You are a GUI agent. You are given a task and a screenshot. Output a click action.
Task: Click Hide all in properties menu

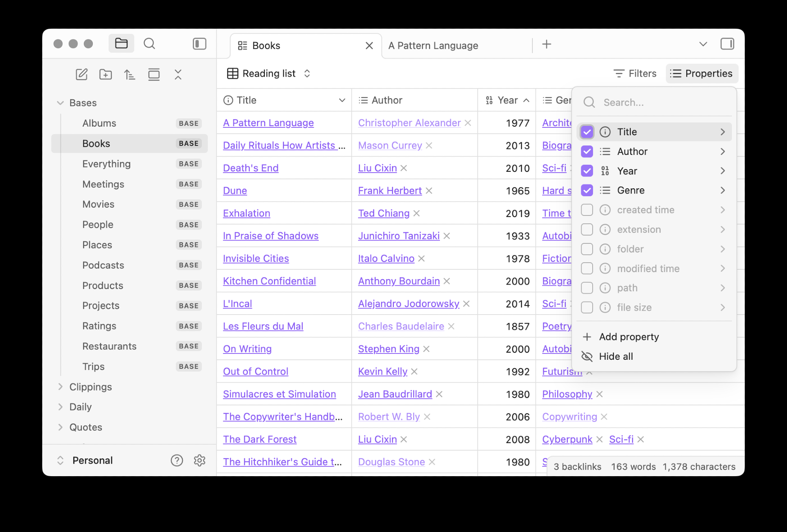(615, 357)
